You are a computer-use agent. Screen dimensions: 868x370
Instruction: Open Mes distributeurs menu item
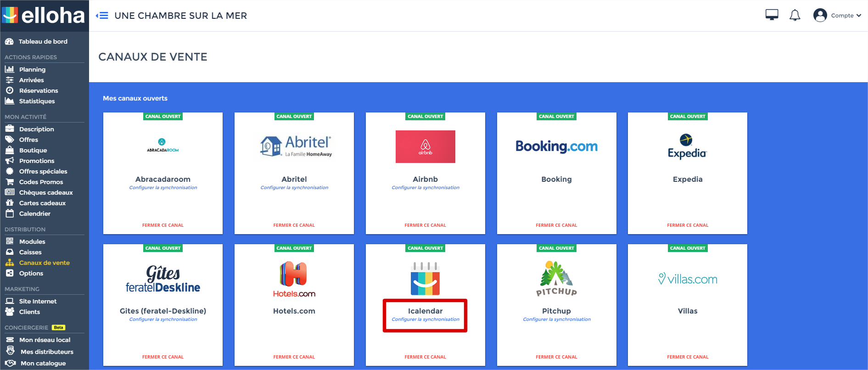[47, 352]
